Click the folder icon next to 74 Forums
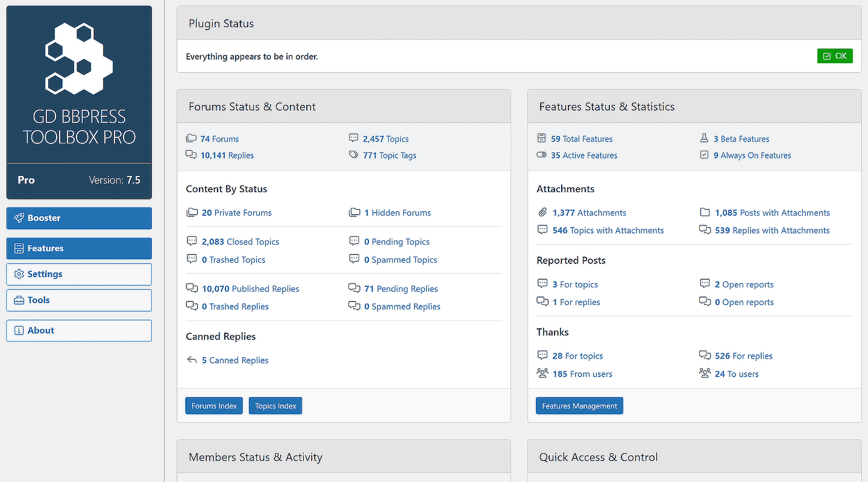Screen dimensions: 868x482 point(191,139)
